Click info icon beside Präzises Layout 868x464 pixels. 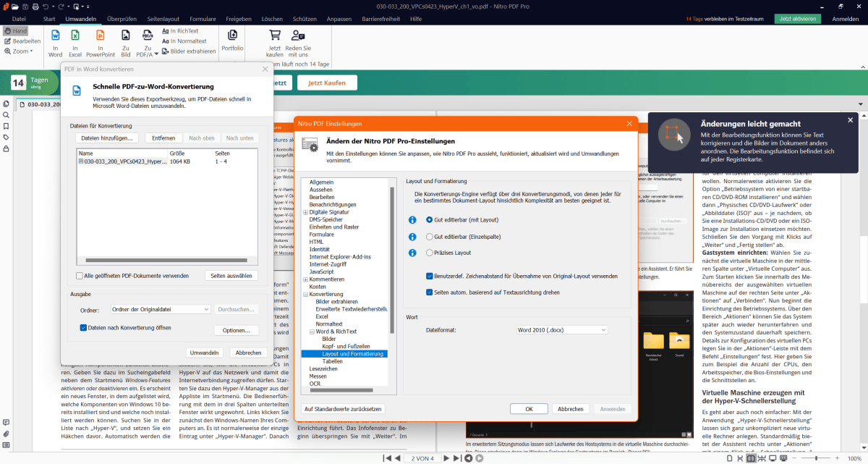(412, 253)
